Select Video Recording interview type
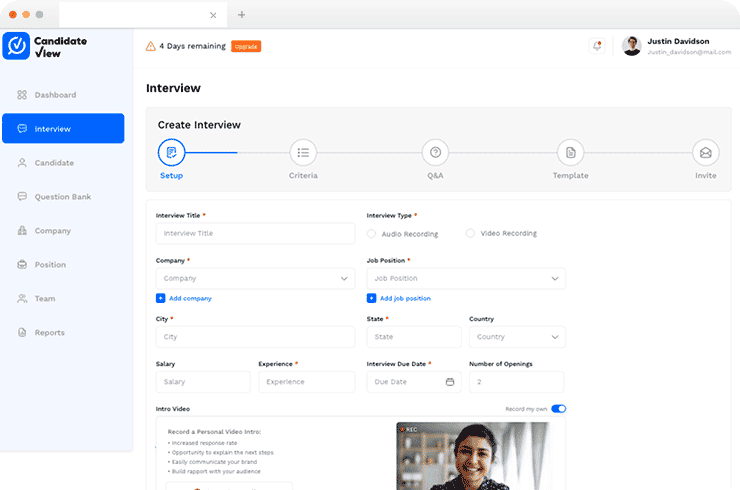The width and height of the screenshot is (740, 490). [470, 234]
